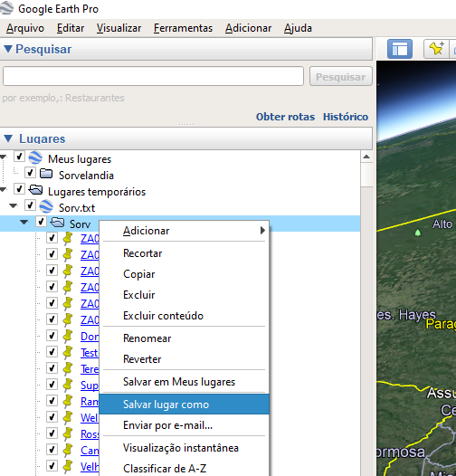This screenshot has width=456, height=476.
Task: Choose Visualização instantânea option
Action: (184, 448)
